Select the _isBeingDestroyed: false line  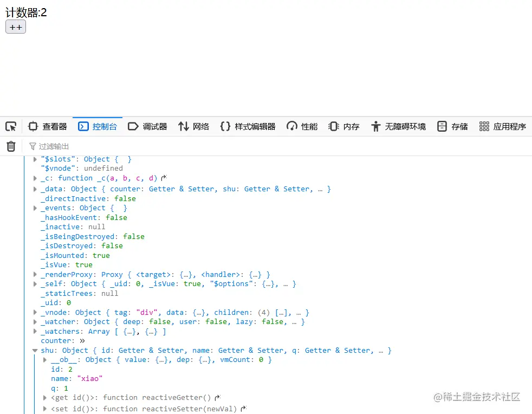tap(93, 236)
